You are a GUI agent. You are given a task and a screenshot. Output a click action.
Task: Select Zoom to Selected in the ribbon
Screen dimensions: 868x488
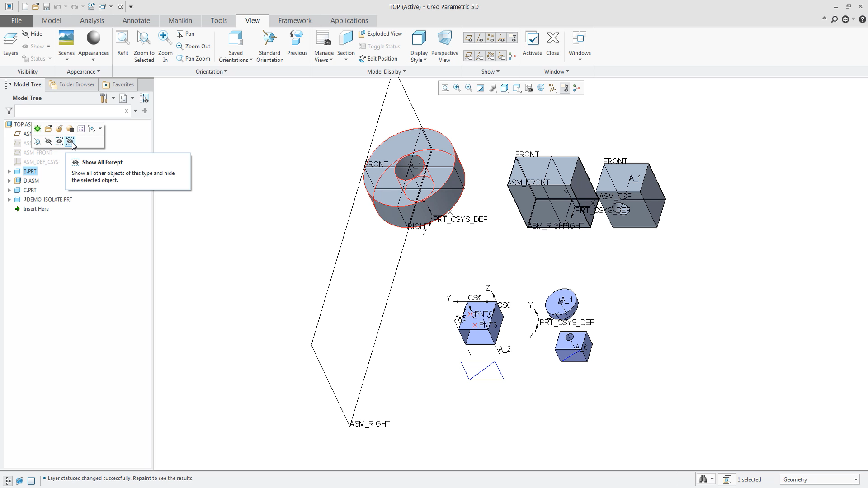tap(144, 47)
